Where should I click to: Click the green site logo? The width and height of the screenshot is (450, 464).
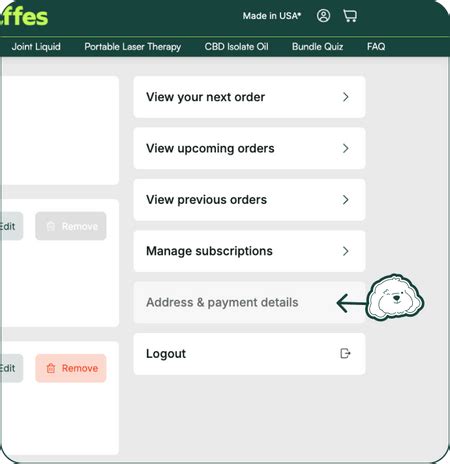pyautogui.click(x=24, y=16)
